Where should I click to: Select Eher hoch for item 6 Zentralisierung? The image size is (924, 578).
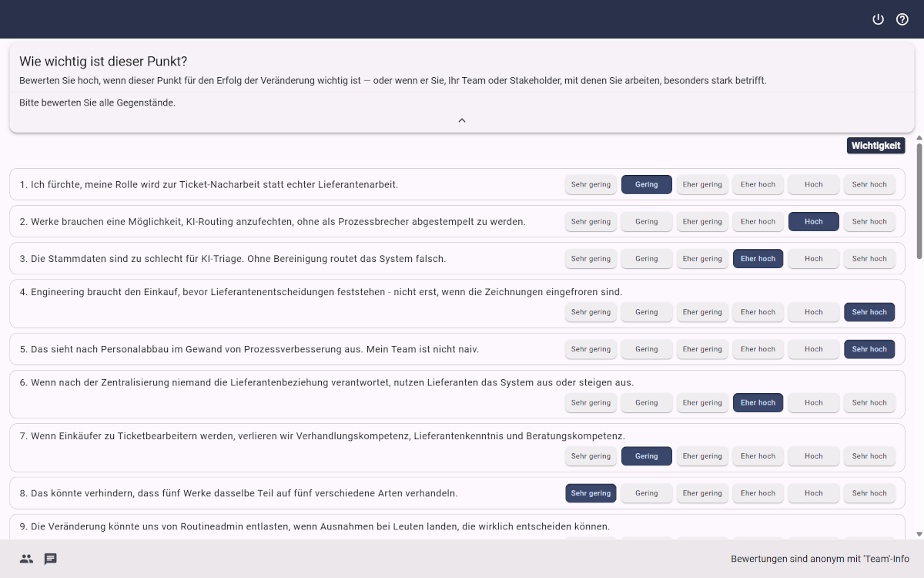click(758, 402)
